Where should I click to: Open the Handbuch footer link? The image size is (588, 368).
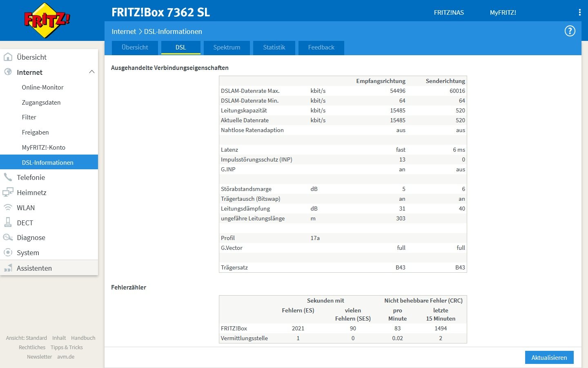point(83,338)
